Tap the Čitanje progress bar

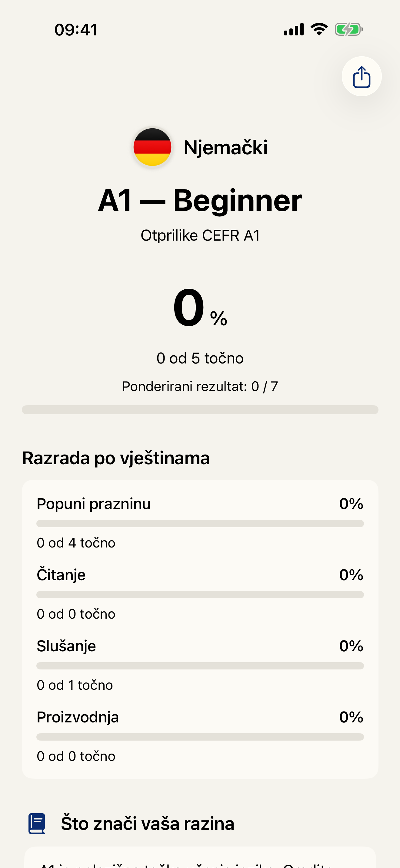click(200, 595)
